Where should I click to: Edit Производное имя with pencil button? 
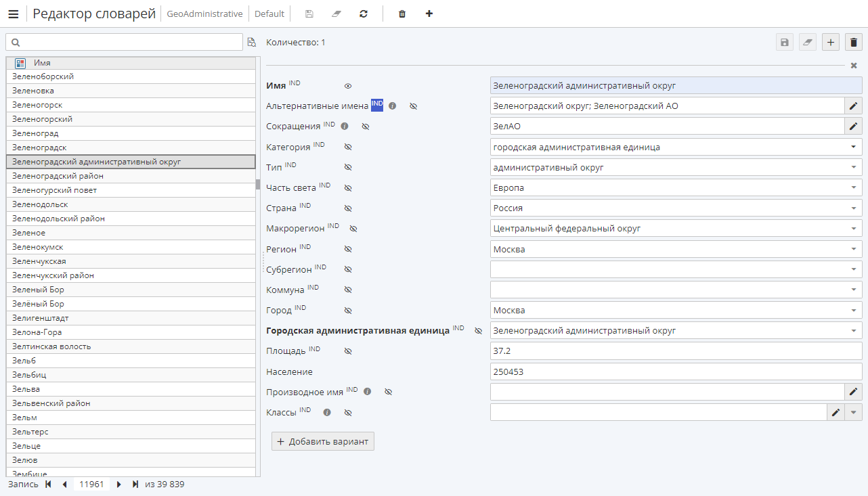coord(854,391)
